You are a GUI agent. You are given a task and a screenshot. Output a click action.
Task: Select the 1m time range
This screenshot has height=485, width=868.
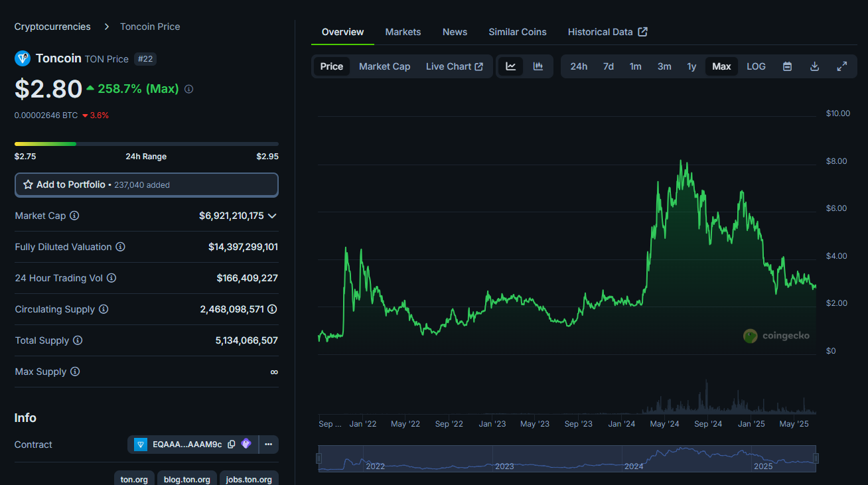(636, 66)
